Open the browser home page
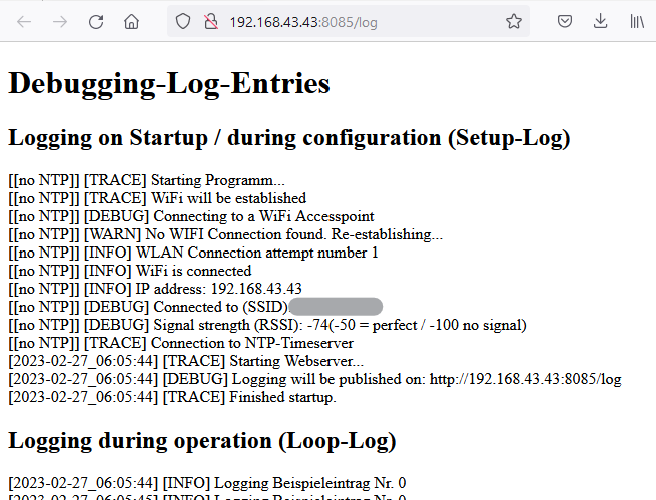This screenshot has height=500, width=656. 131,21
